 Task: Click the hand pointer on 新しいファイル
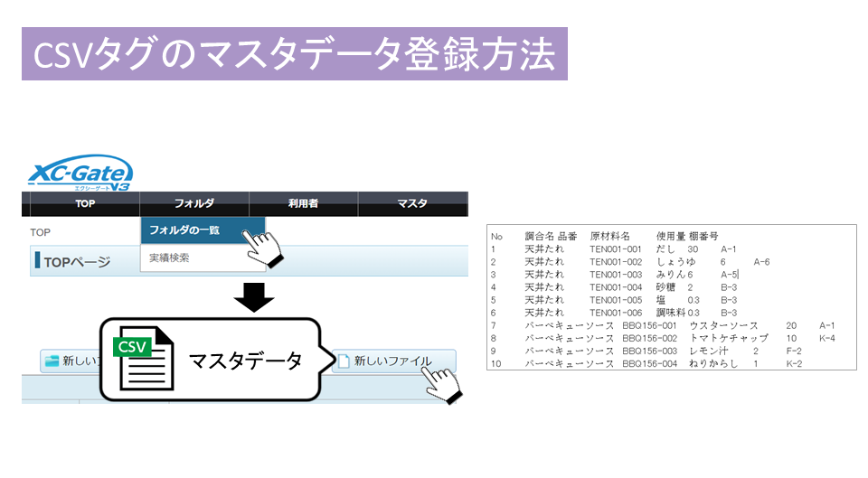coord(440,383)
